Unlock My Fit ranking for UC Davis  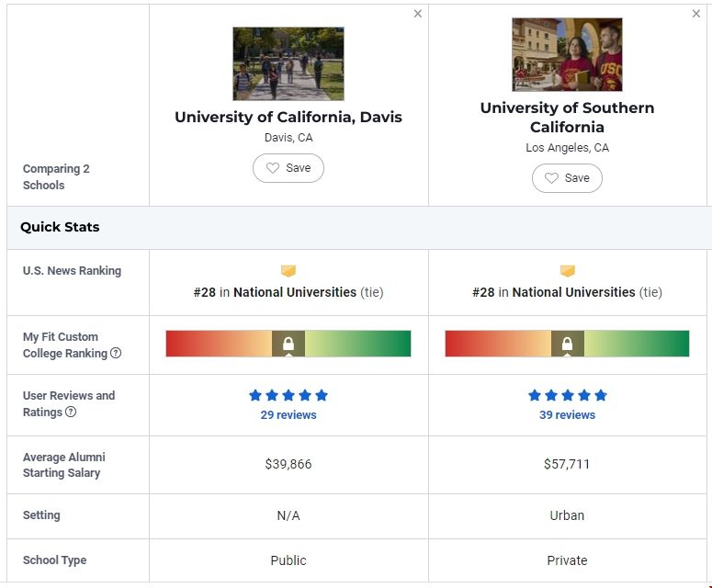tap(288, 345)
